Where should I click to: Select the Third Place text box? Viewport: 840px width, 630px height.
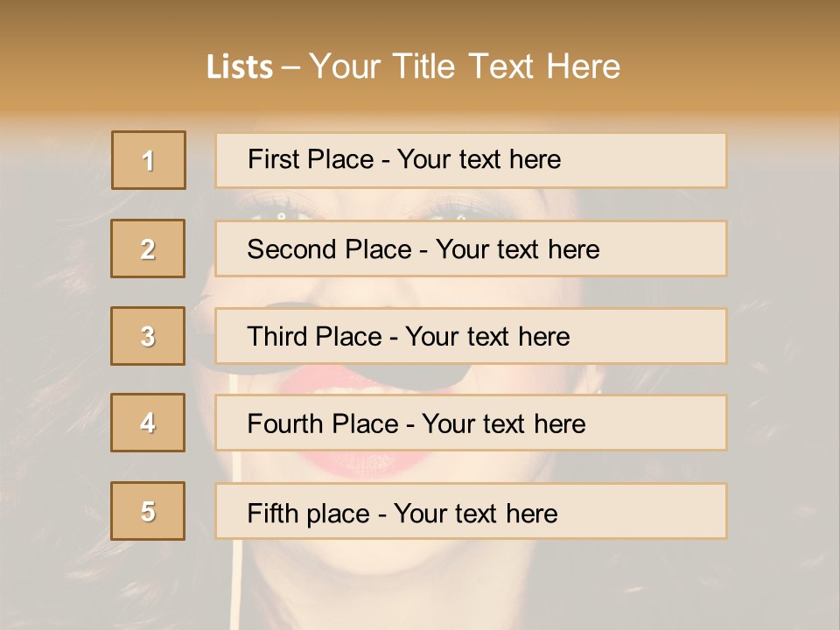[471, 336]
